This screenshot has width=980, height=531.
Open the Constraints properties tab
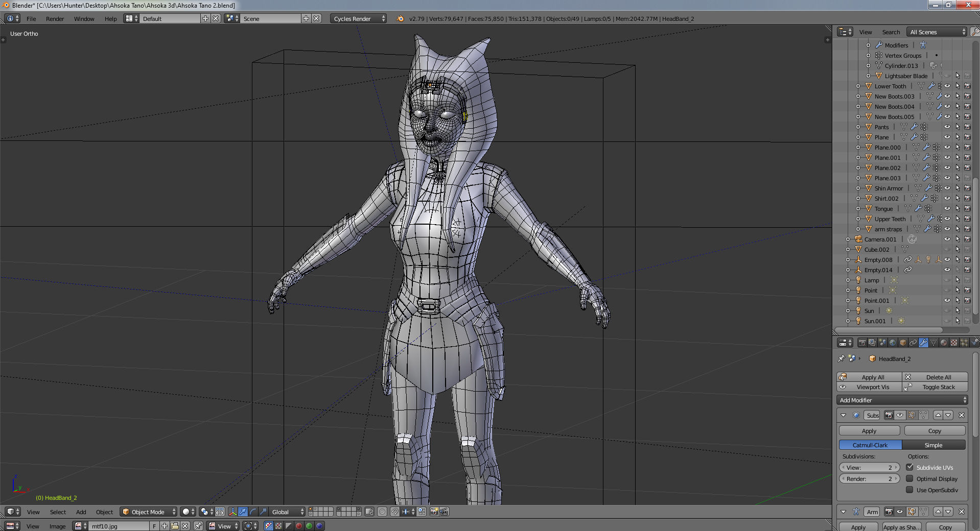tap(913, 343)
